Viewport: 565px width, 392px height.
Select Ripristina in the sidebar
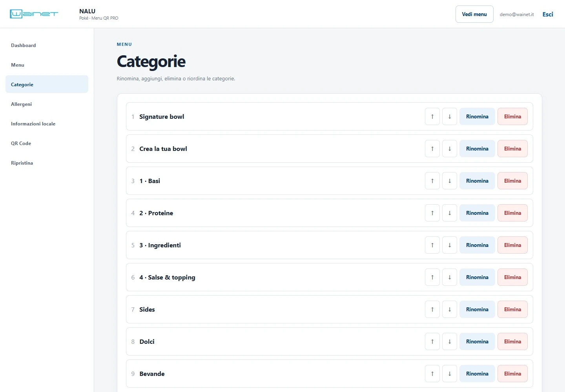point(47,163)
